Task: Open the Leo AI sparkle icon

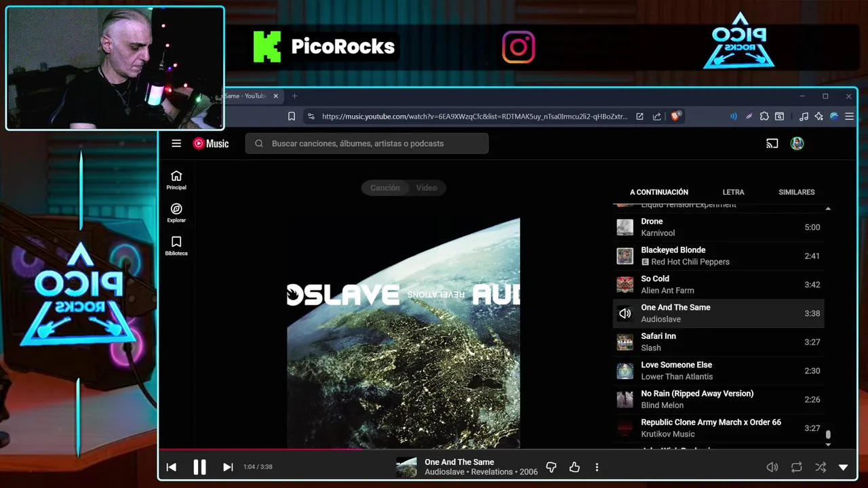Action: (818, 117)
